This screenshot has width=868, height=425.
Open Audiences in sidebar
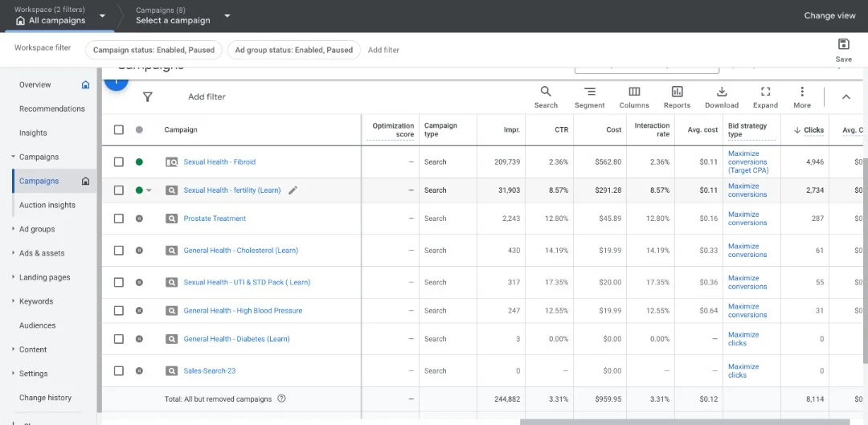[36, 325]
